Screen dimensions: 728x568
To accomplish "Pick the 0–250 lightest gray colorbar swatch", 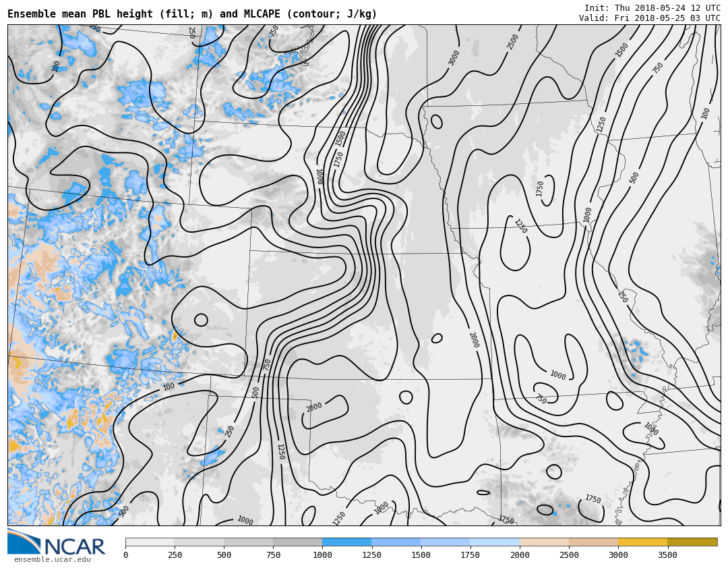I will [150, 542].
